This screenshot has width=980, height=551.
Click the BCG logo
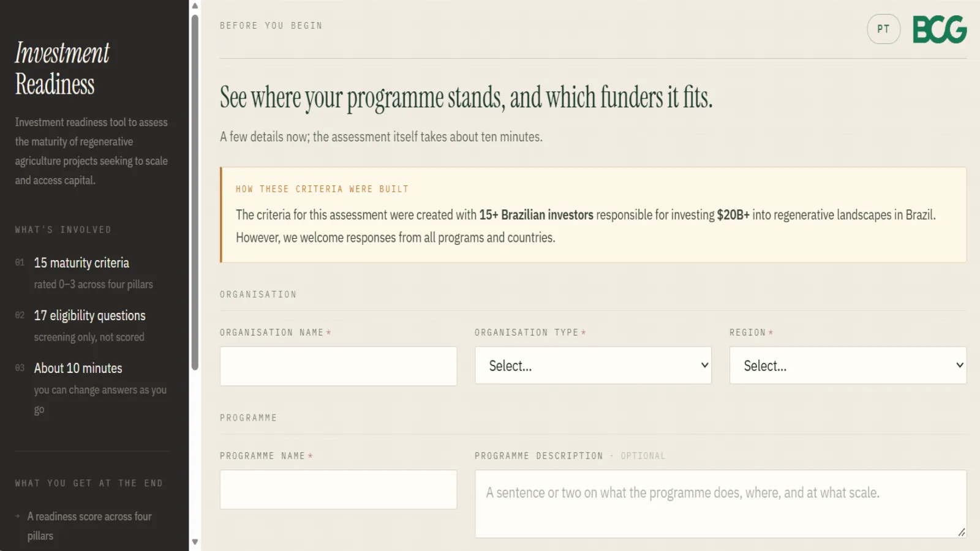click(940, 29)
